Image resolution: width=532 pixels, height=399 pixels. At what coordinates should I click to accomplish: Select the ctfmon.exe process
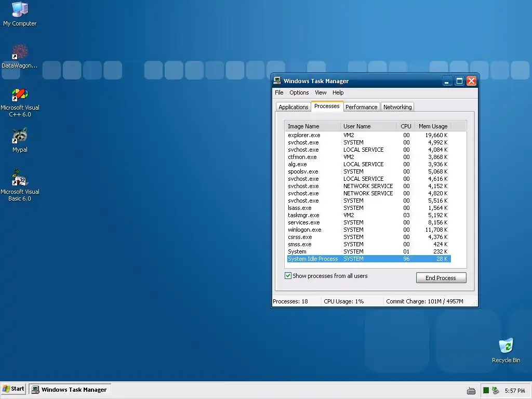coord(368,157)
